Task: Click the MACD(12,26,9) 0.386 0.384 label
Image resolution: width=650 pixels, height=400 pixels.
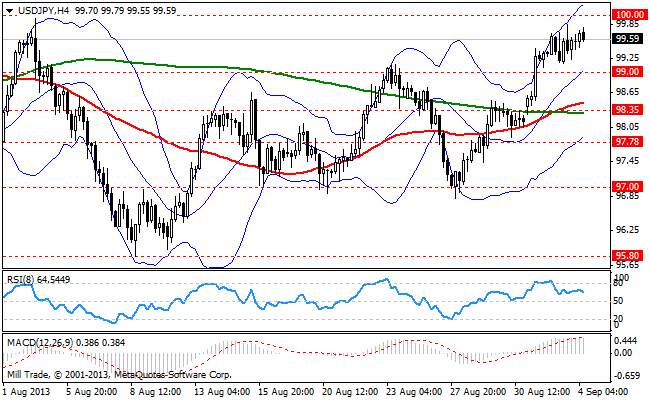Action: (66, 343)
